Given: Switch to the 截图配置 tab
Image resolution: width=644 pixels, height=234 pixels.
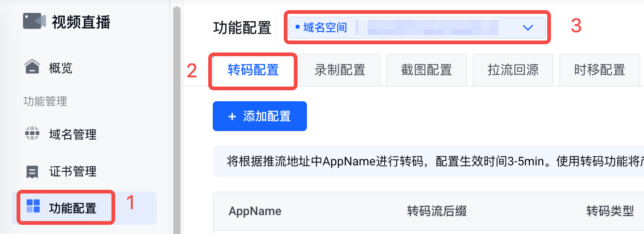Looking at the screenshot, I should 426,70.
